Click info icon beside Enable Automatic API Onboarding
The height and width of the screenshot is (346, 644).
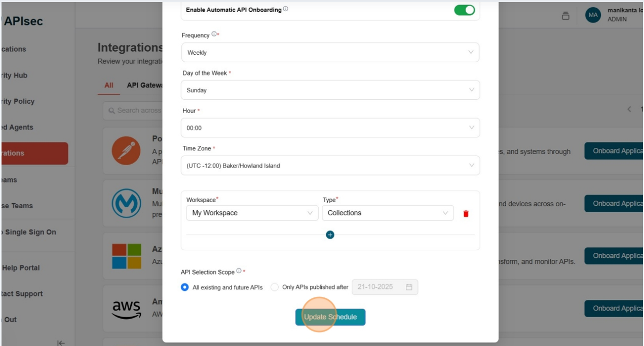(x=286, y=9)
